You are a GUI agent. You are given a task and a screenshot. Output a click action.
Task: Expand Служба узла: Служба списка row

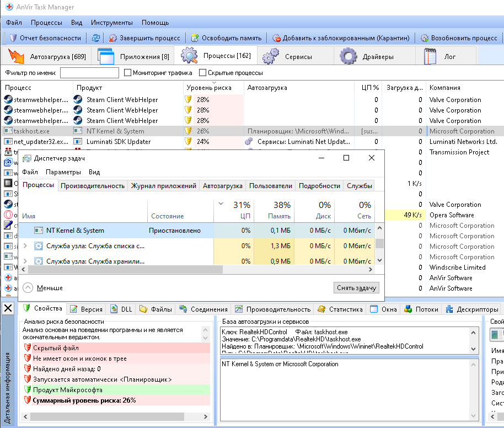(25, 245)
